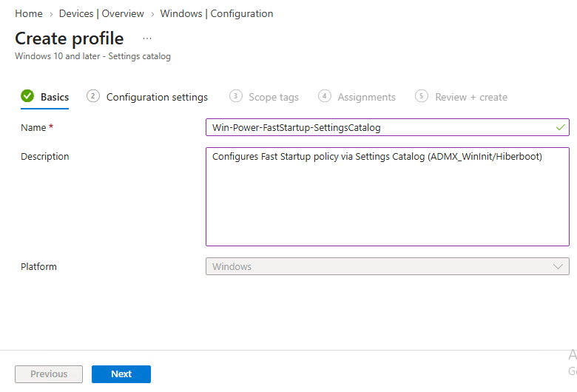Click step 5 circle icon
Screen dimensions: 577x392
point(422,96)
